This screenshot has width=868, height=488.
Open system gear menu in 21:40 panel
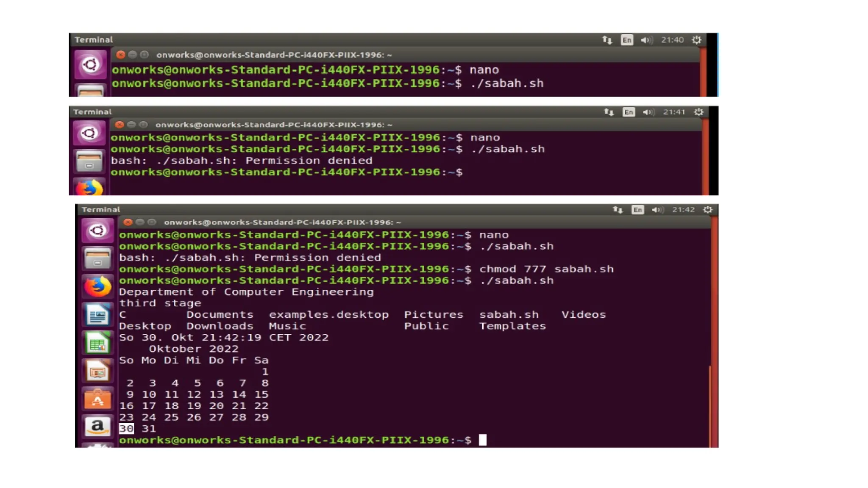tap(696, 40)
